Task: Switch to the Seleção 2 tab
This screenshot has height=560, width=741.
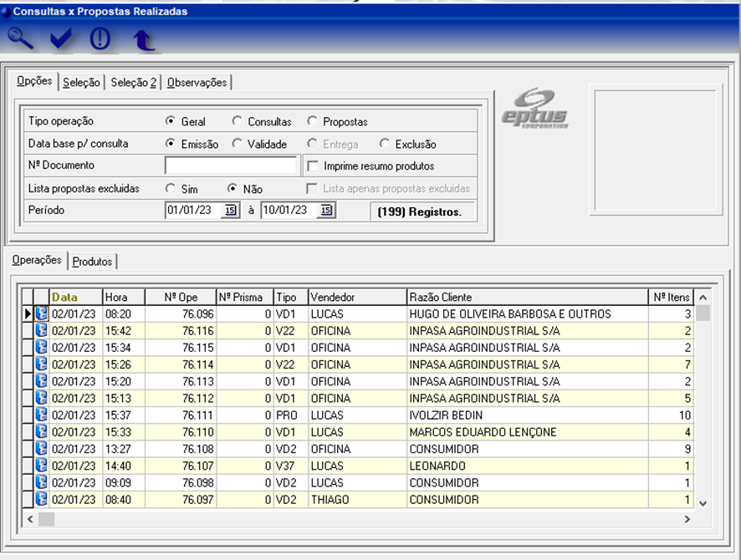Action: [133, 82]
